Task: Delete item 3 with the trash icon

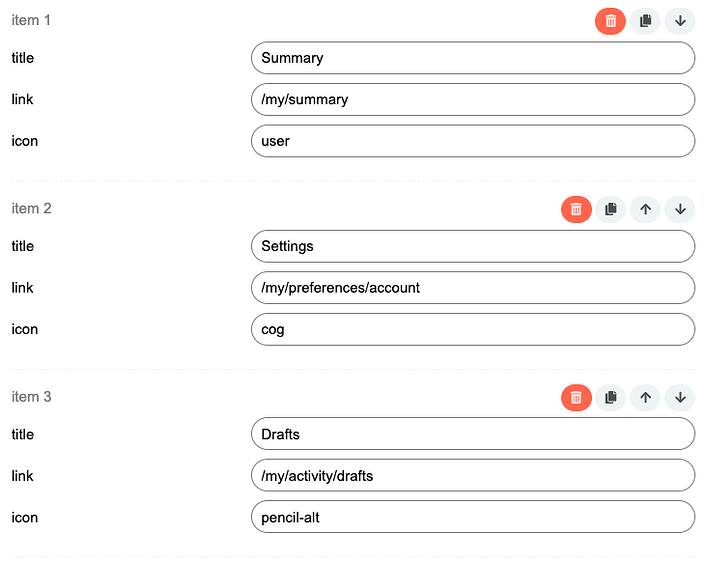Action: pos(576,397)
